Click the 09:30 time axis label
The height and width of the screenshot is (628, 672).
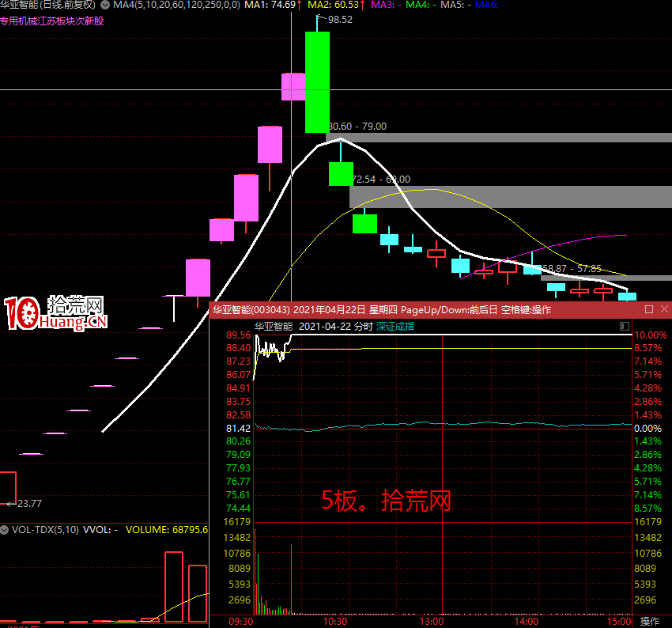pos(241,622)
